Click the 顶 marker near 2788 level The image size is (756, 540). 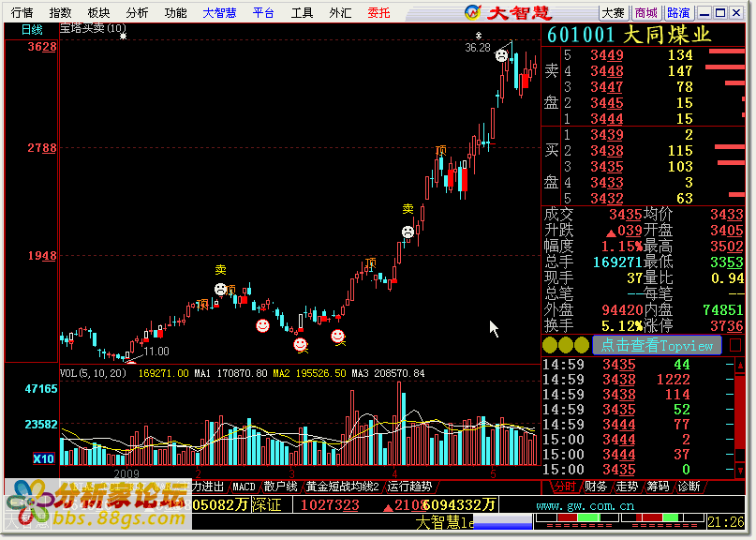coord(440,150)
